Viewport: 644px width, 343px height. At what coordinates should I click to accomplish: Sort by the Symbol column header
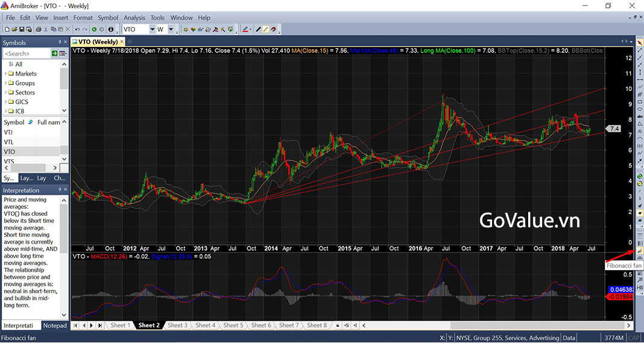pos(17,122)
